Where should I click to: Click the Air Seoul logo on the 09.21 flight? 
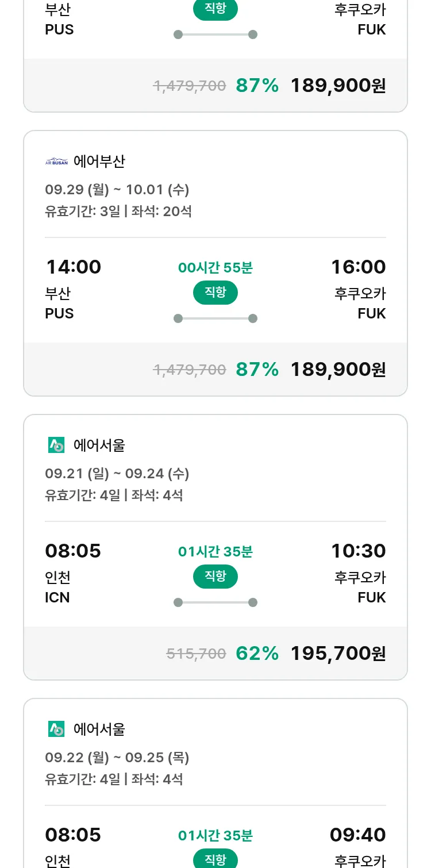pos(56,445)
